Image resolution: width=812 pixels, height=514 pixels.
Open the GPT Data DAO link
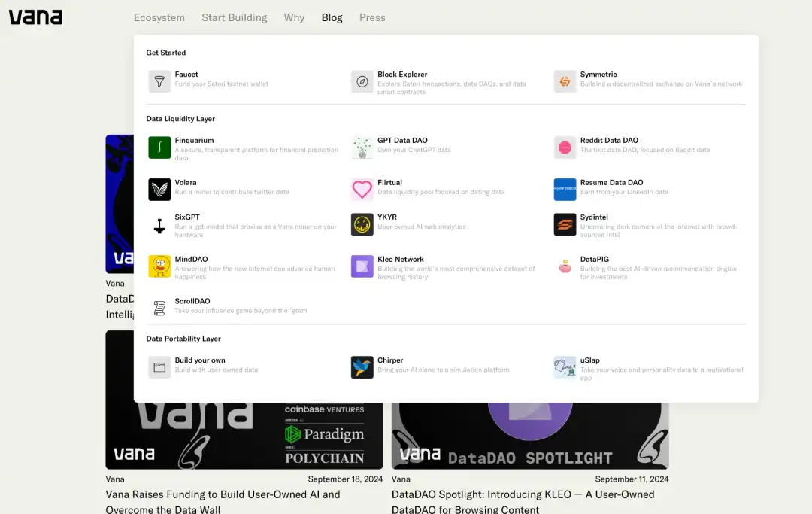pyautogui.click(x=402, y=141)
